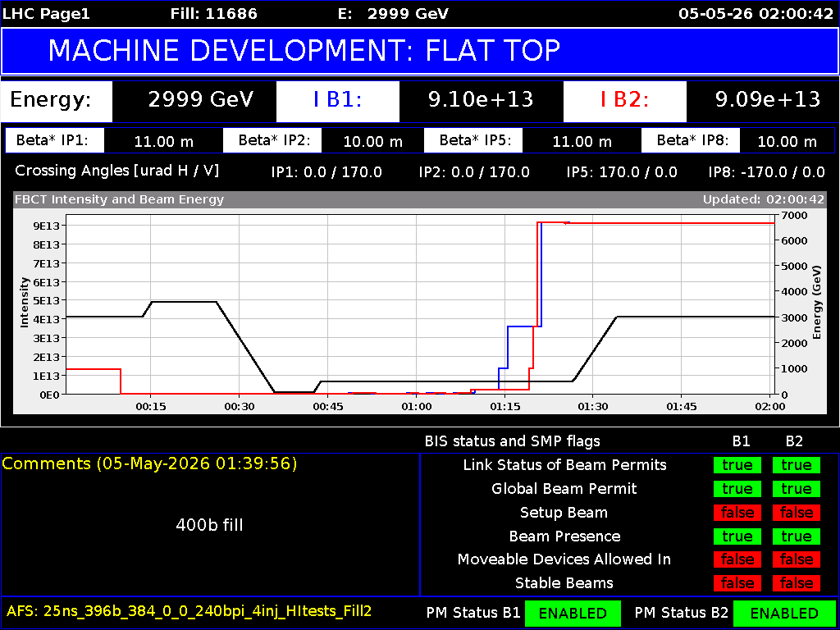
Task: Click B1 'true' flag for Global Beam Permit
Action: [x=737, y=489]
